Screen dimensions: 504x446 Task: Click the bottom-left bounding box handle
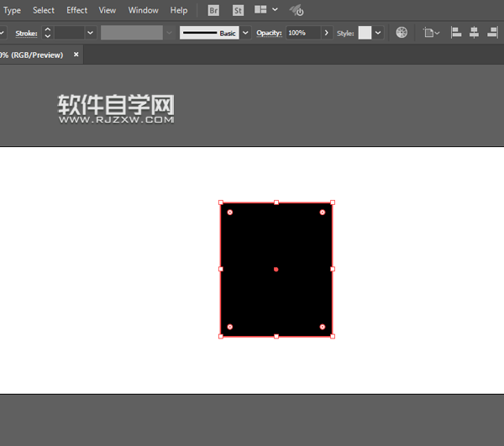pyautogui.click(x=221, y=337)
